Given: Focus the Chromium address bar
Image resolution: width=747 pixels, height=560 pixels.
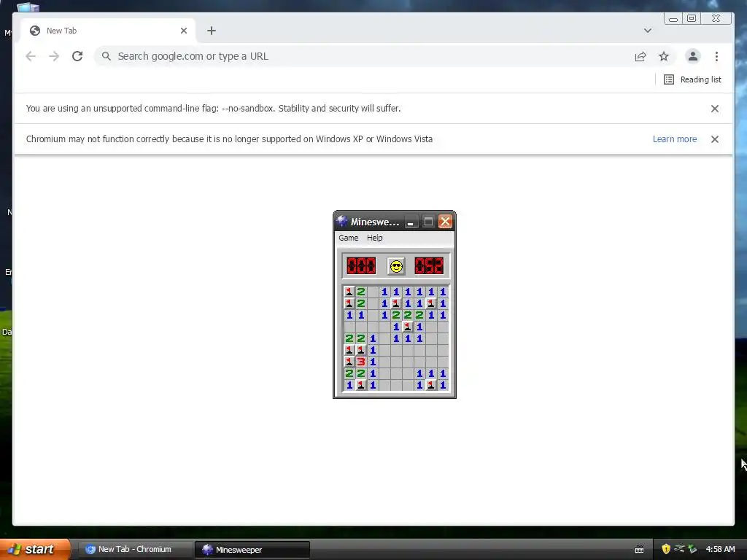Looking at the screenshot, I should click(362, 56).
